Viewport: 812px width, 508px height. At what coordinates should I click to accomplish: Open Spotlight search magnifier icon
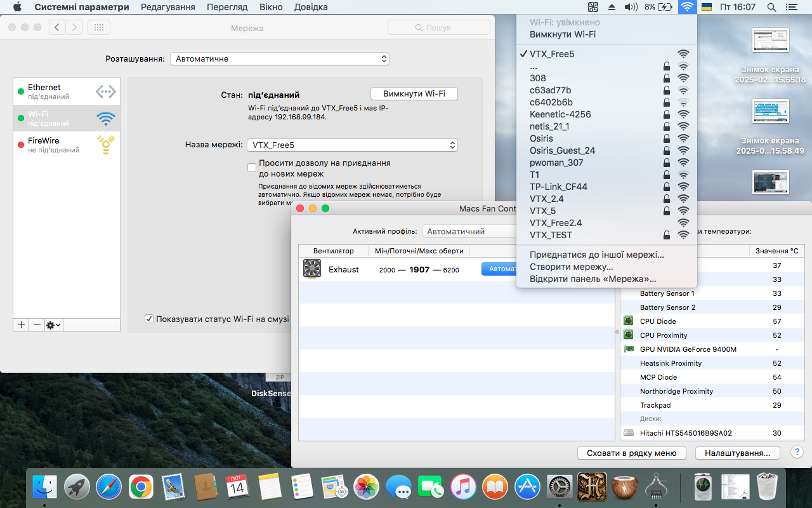point(771,8)
